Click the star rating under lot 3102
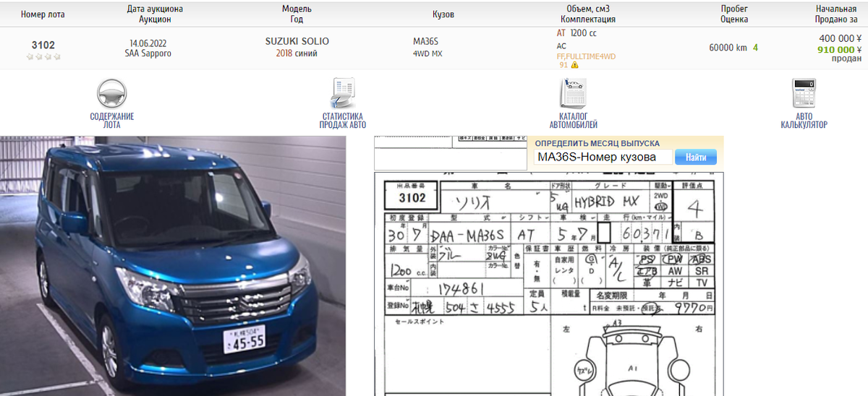This screenshot has width=868, height=396. (x=43, y=56)
